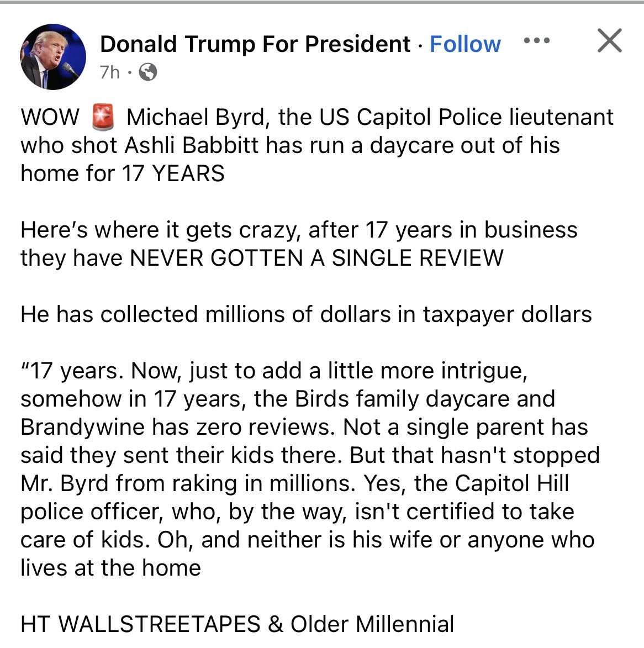Open the Donald Trump For President page name

255,44
